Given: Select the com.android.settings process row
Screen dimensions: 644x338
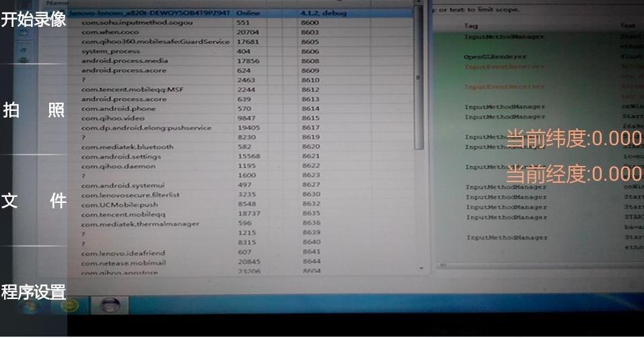Looking at the screenshot, I should coord(240,157).
